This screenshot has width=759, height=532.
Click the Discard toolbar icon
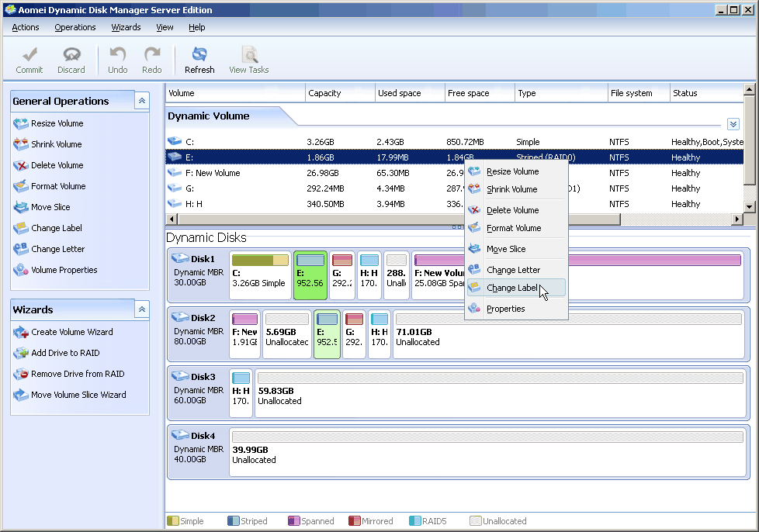tap(71, 54)
